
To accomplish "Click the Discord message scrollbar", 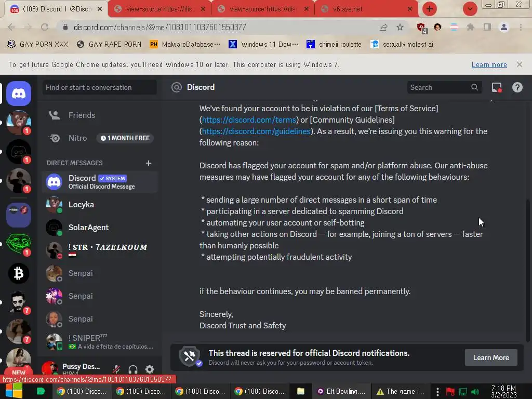I will pyautogui.click(x=527, y=270).
